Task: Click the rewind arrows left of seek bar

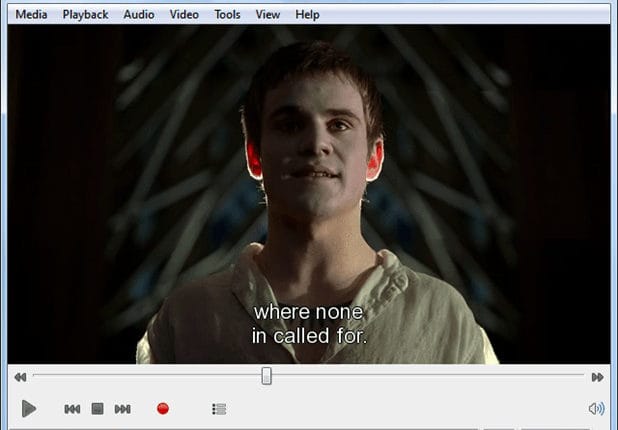Action: point(19,377)
